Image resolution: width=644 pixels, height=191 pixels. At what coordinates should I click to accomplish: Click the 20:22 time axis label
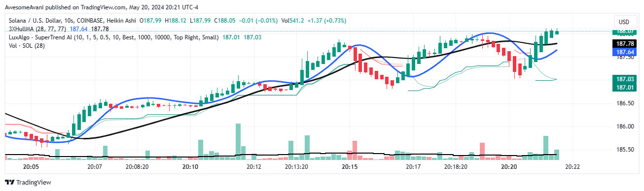(x=572, y=167)
